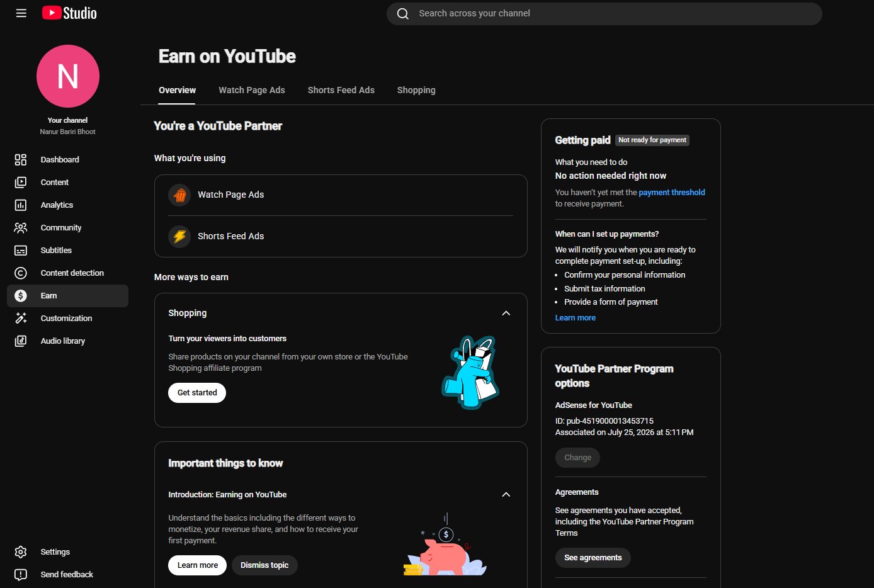Collapse the Shopping section chevron
The width and height of the screenshot is (874, 588).
tap(506, 314)
